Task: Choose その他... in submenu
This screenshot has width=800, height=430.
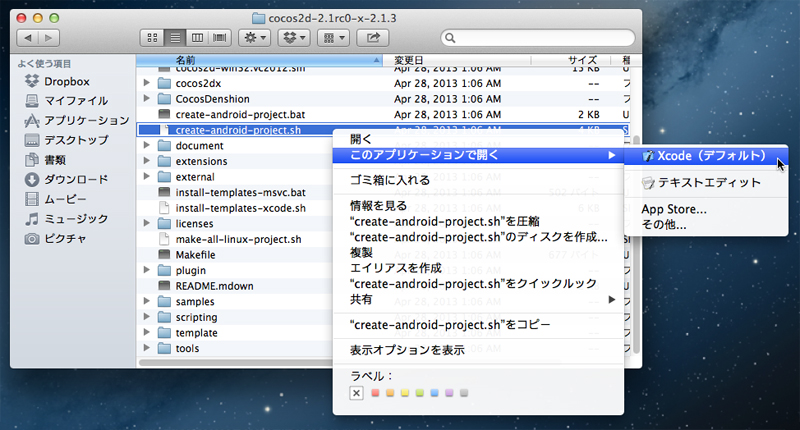Action: click(706, 224)
